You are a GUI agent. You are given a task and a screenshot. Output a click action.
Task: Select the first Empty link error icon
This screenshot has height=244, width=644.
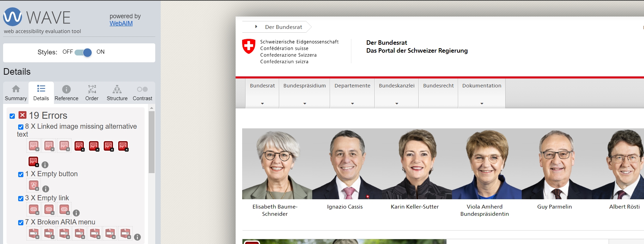[x=34, y=209]
